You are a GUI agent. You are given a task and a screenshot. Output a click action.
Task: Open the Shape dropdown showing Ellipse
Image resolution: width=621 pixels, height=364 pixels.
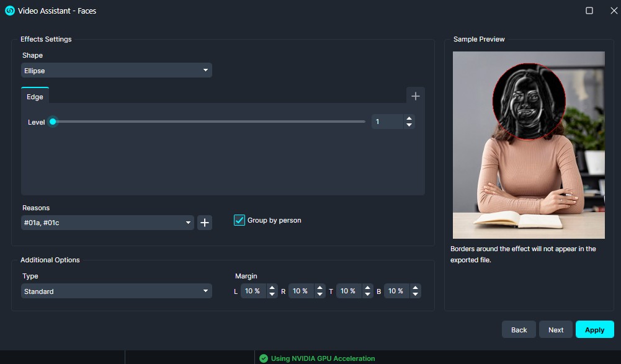117,71
